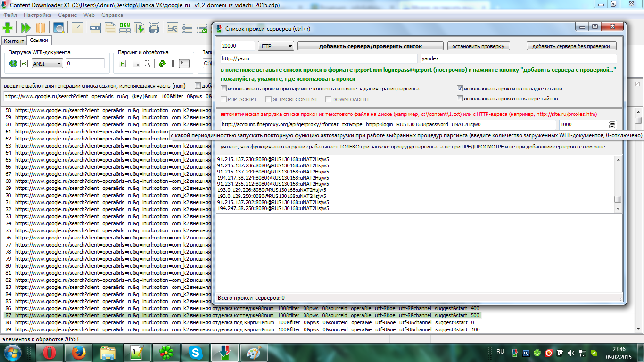Select proxy 91.215.137.230:8080 line
This screenshot has width=644, height=362.
click(273, 159)
